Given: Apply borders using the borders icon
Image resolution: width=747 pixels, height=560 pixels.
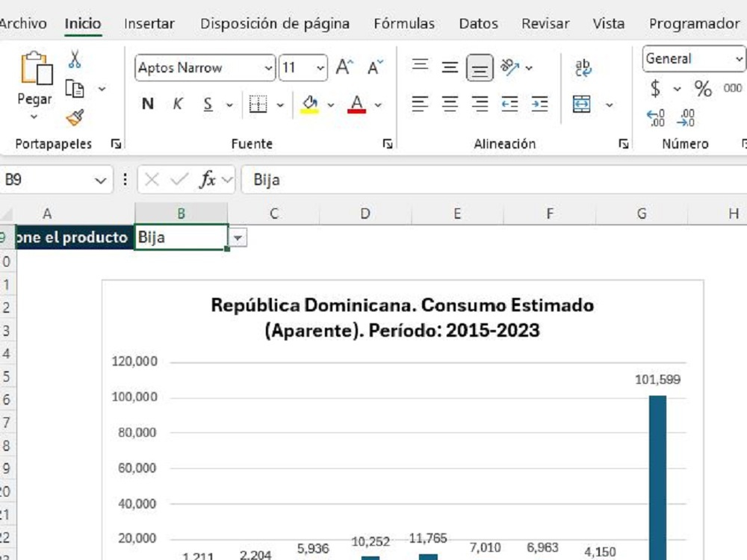Looking at the screenshot, I should [x=258, y=104].
